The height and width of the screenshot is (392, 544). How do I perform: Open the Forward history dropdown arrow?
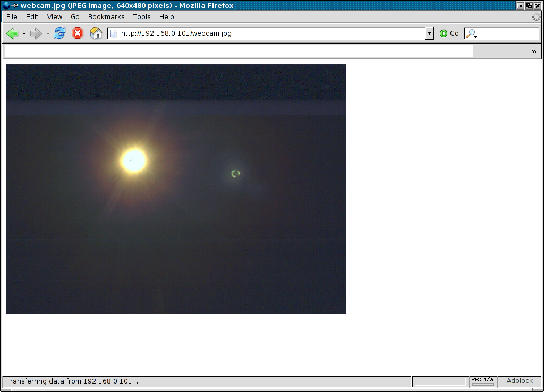[48, 33]
